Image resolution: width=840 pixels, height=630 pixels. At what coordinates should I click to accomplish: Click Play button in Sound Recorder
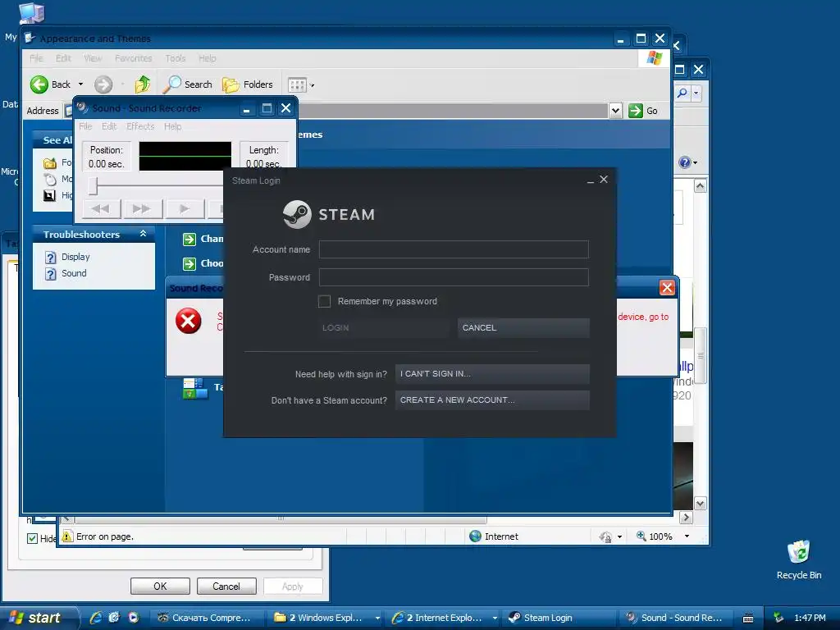(185, 208)
